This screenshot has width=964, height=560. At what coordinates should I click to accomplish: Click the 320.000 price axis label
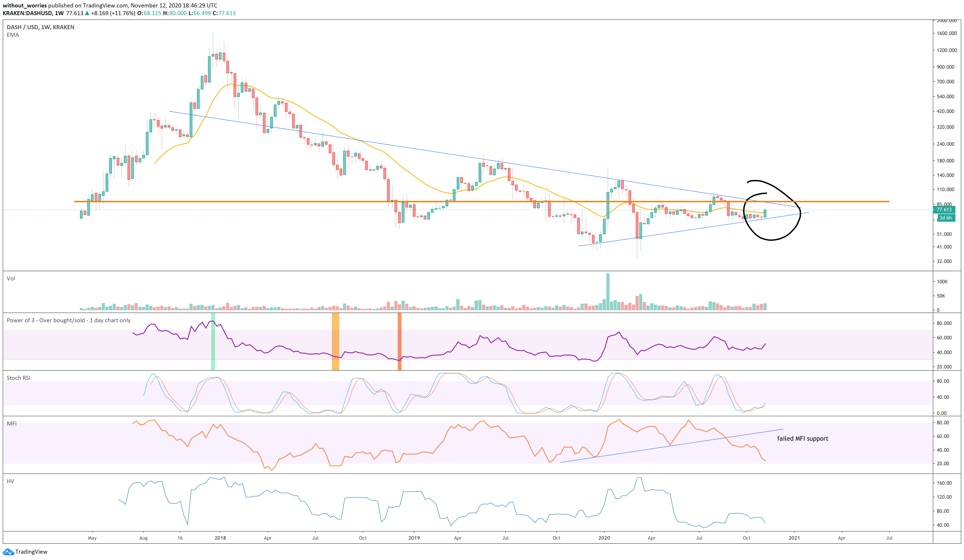945,127
